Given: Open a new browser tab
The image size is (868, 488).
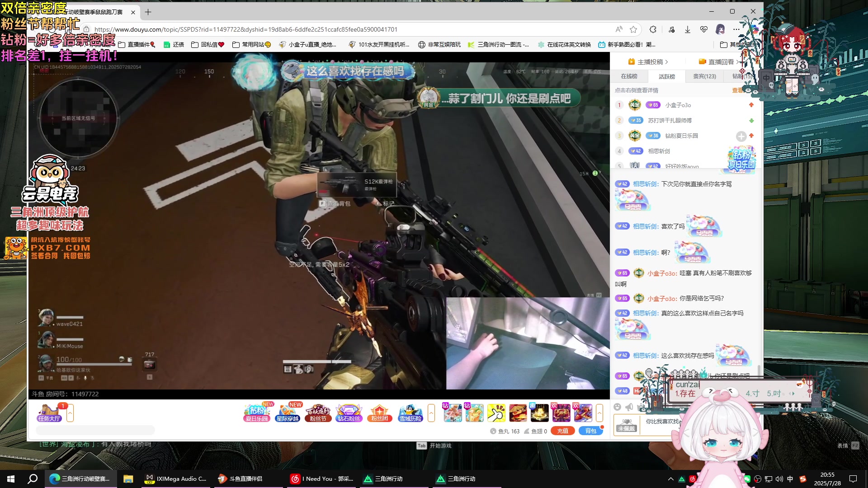Looking at the screenshot, I should click(x=148, y=12).
